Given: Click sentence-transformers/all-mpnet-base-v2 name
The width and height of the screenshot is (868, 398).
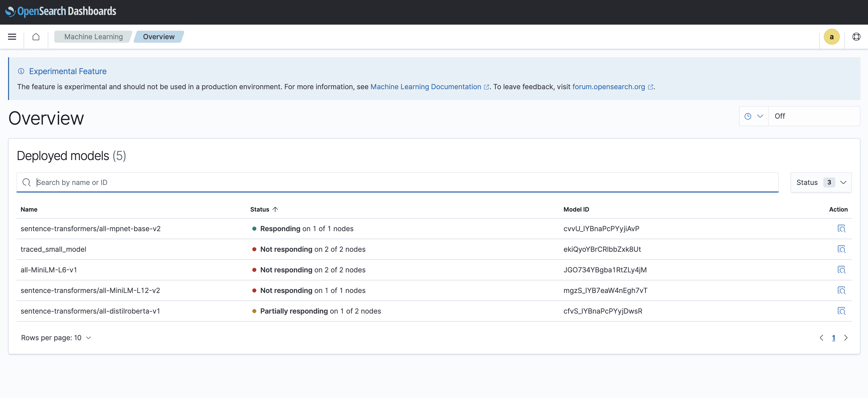Looking at the screenshot, I should 91,228.
